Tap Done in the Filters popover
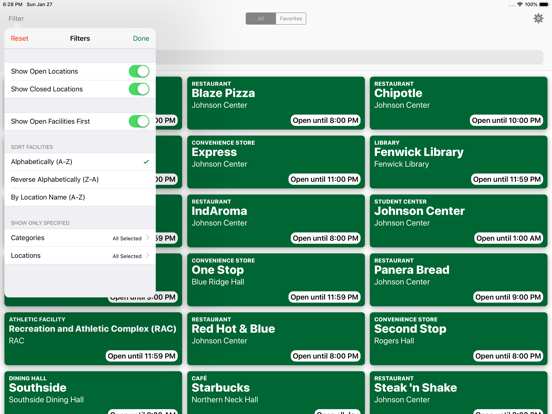This screenshot has width=552, height=414. pos(141,38)
